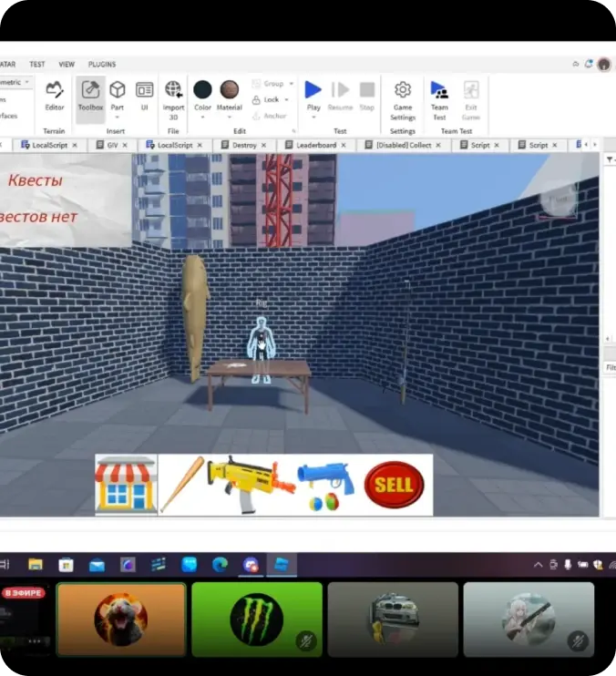Close the GIV tab
616x676 pixels.
(125, 145)
